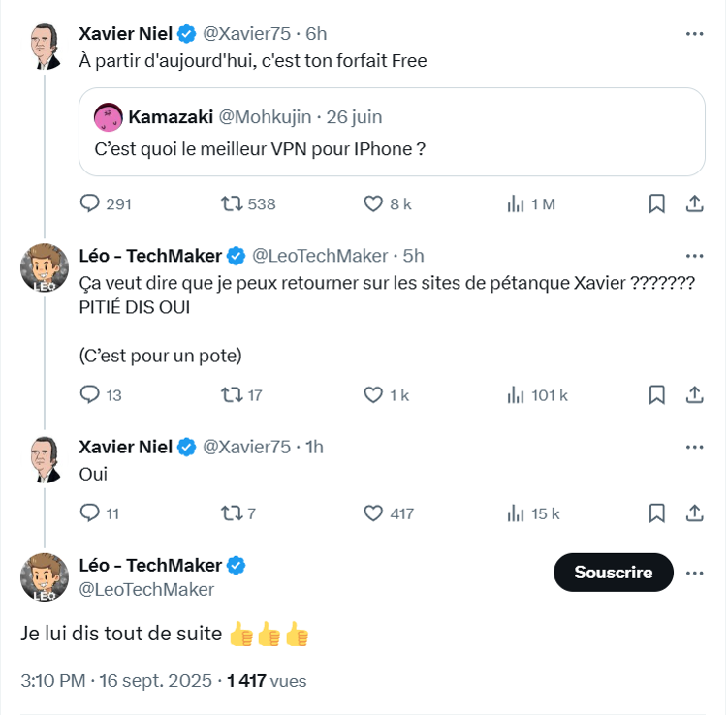
Task: Repost Léo's tweet with 17 reposts
Action: (x=233, y=394)
